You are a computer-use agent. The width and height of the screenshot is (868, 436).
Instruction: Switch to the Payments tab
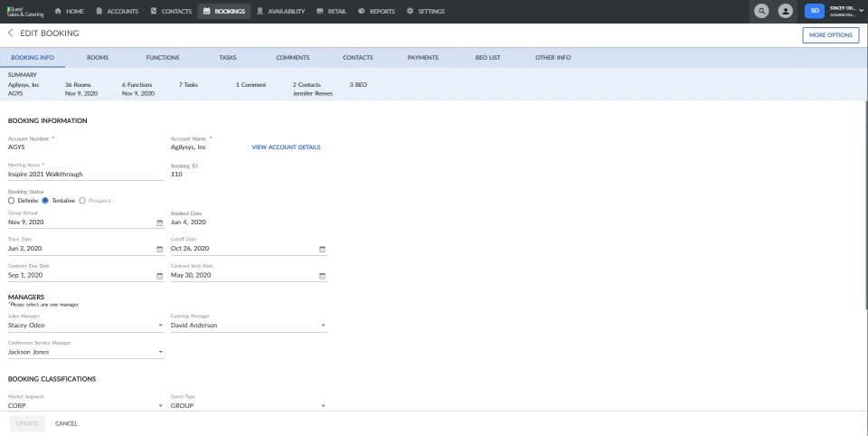coord(423,58)
